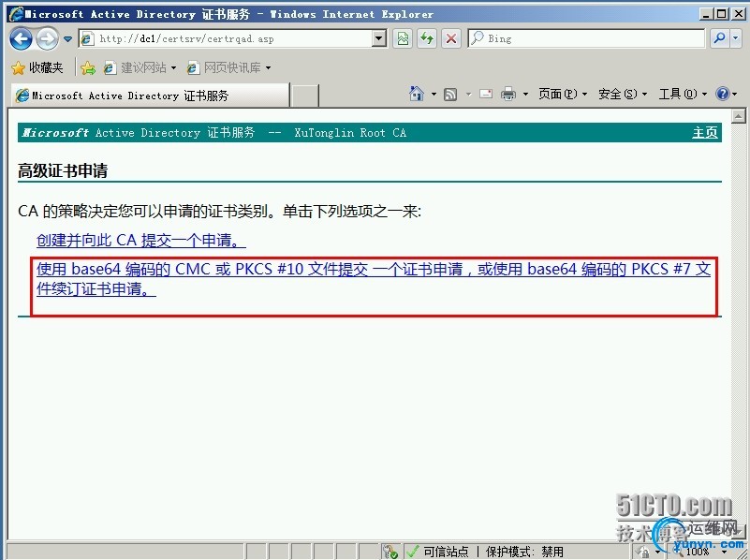Click the Help question mark icon
Image resolution: width=750 pixels, height=560 pixels.
[722, 94]
